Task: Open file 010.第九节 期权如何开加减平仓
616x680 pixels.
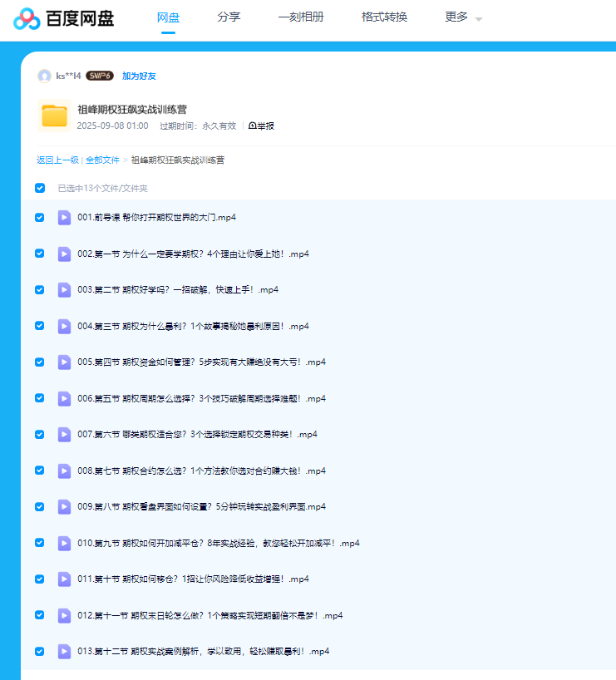Action: click(x=218, y=543)
